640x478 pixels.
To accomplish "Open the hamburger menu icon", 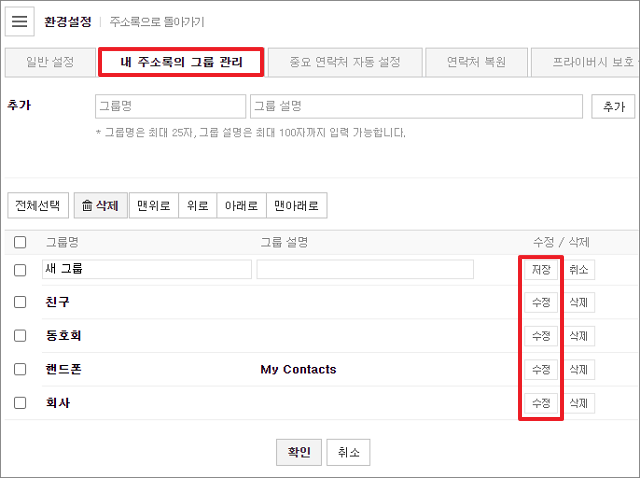I will (x=21, y=21).
